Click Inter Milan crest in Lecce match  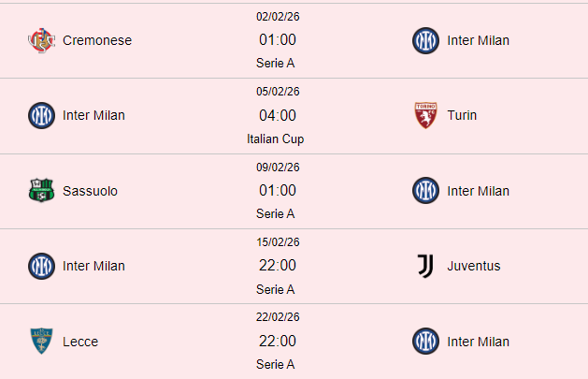(x=425, y=342)
